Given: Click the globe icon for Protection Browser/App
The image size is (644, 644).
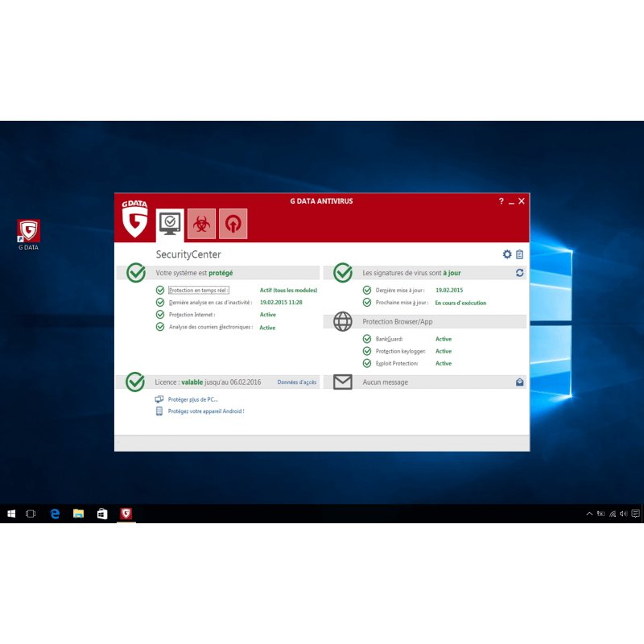Looking at the screenshot, I should coord(343,321).
